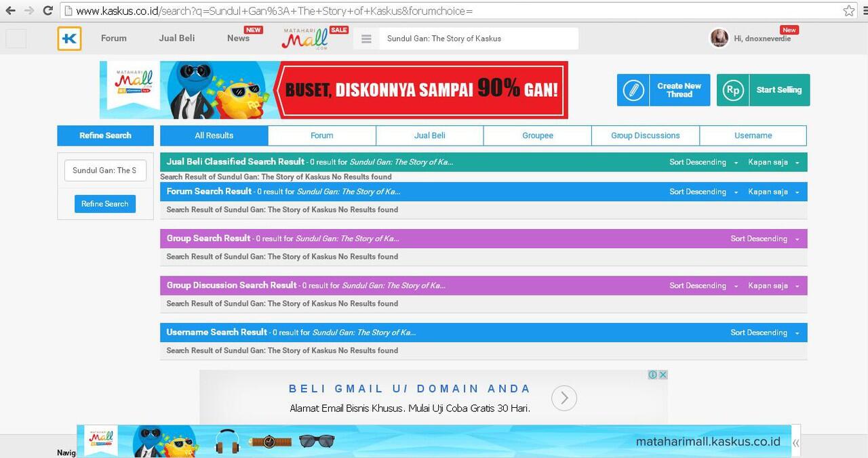Image resolution: width=868 pixels, height=458 pixels.
Task: Select the All Results tab
Action: point(214,136)
